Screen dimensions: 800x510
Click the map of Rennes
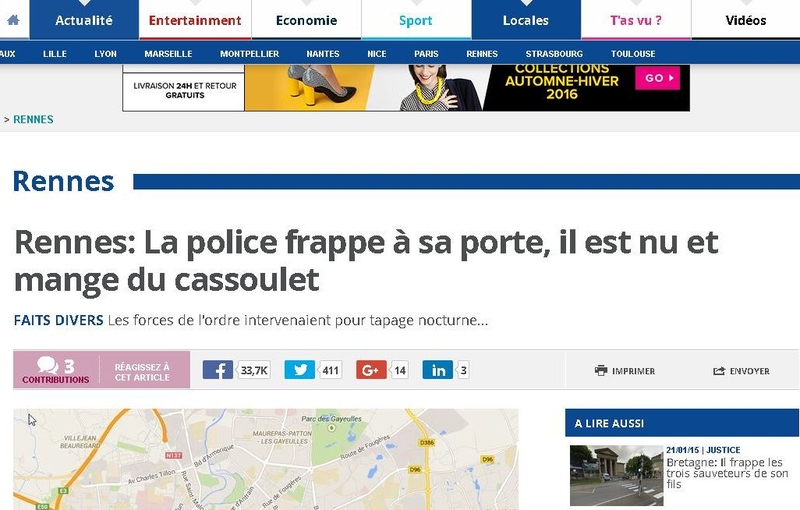coord(265,460)
